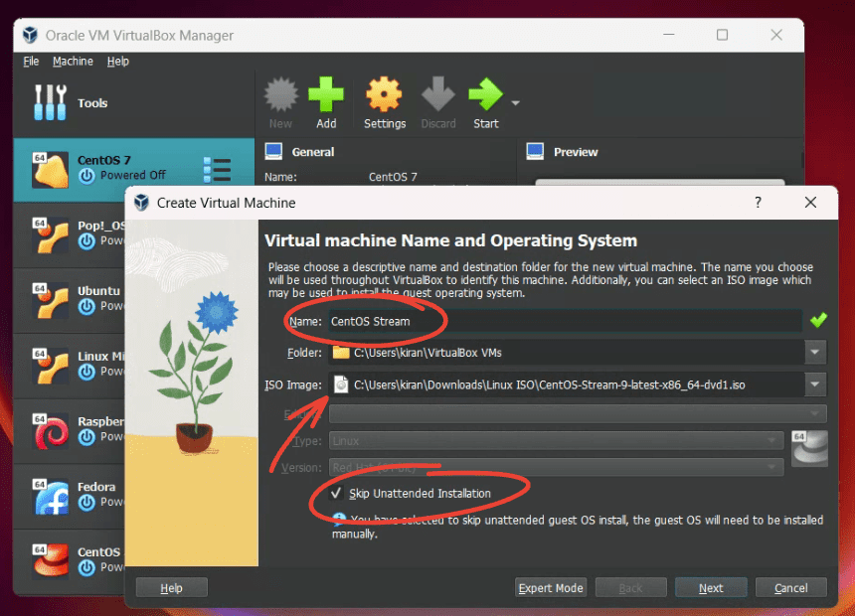Open the Machine menu
The height and width of the screenshot is (616, 855).
click(73, 61)
